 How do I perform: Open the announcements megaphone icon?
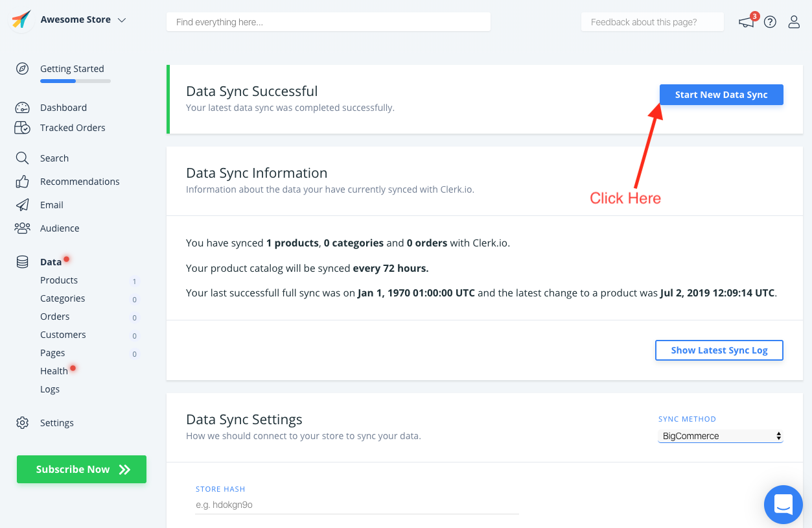click(747, 22)
